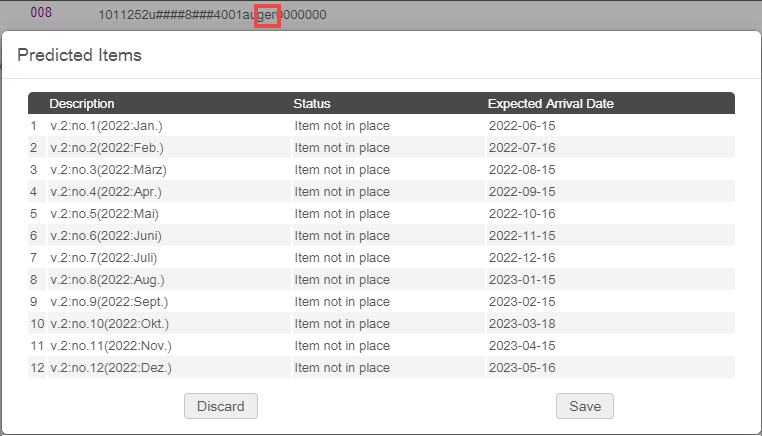Select arrival date 2023-04-15
Screen dimensions: 762x436
pos(521,346)
